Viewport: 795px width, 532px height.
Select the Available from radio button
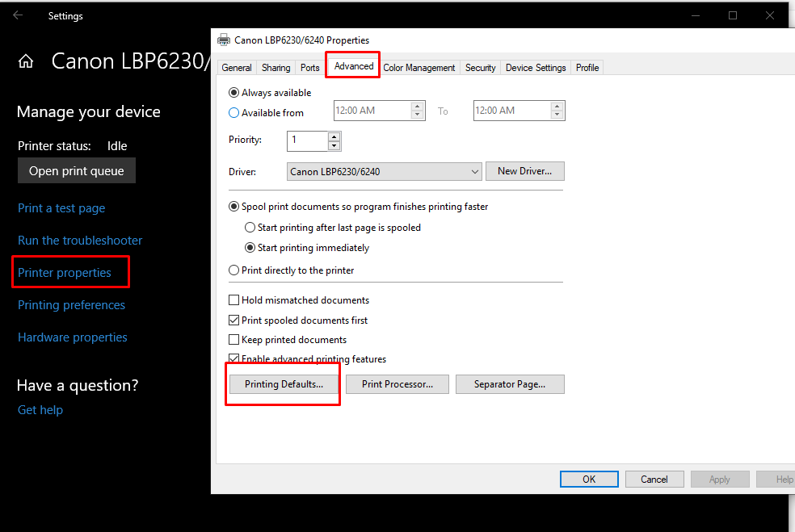coord(233,113)
